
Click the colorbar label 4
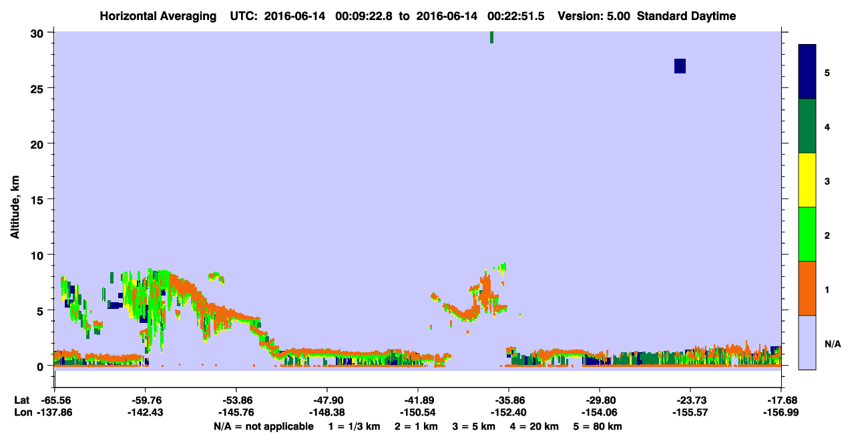(827, 126)
